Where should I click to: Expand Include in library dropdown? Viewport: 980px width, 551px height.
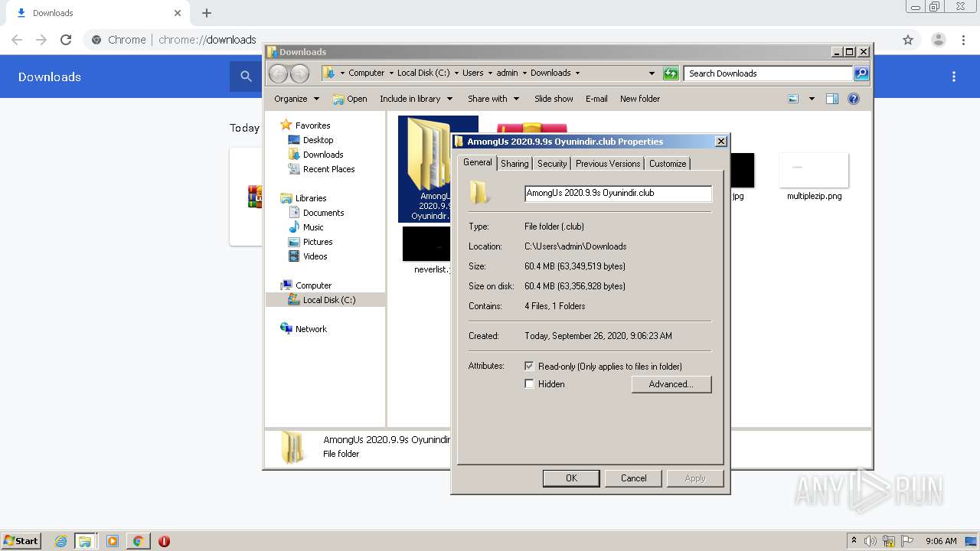click(x=416, y=99)
